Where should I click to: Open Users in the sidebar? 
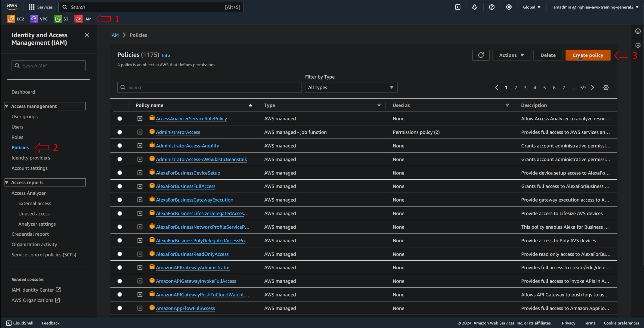click(x=18, y=127)
